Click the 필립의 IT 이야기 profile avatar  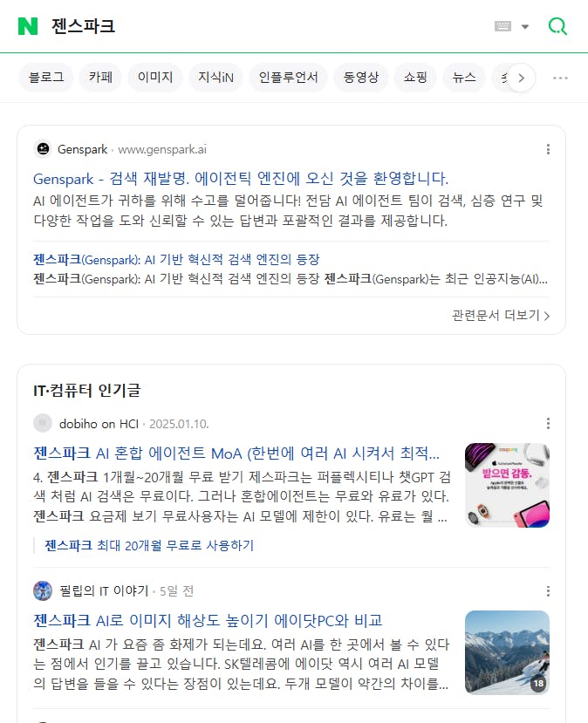coord(43,590)
